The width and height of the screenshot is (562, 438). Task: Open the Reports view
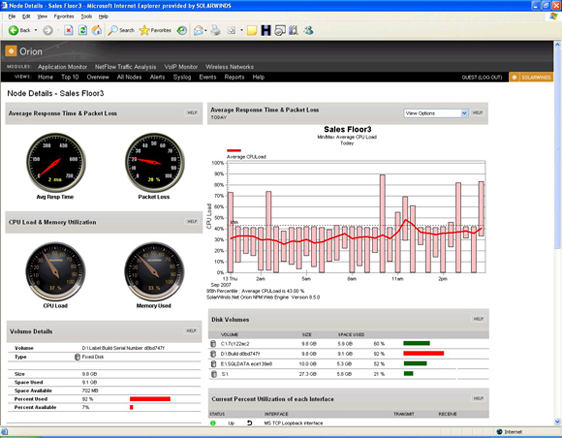coord(234,77)
